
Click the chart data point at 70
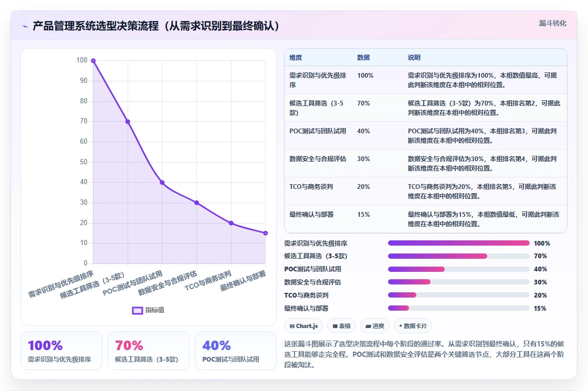pos(128,121)
